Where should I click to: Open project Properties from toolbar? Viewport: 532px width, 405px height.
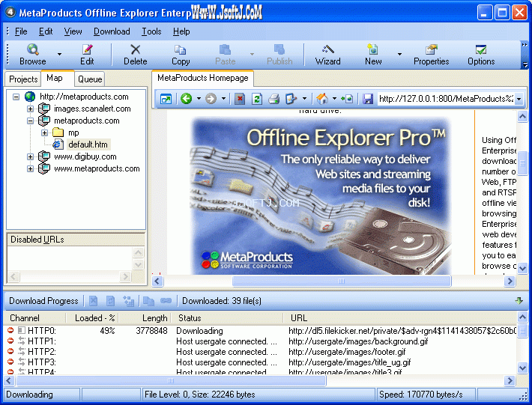pyautogui.click(x=432, y=54)
